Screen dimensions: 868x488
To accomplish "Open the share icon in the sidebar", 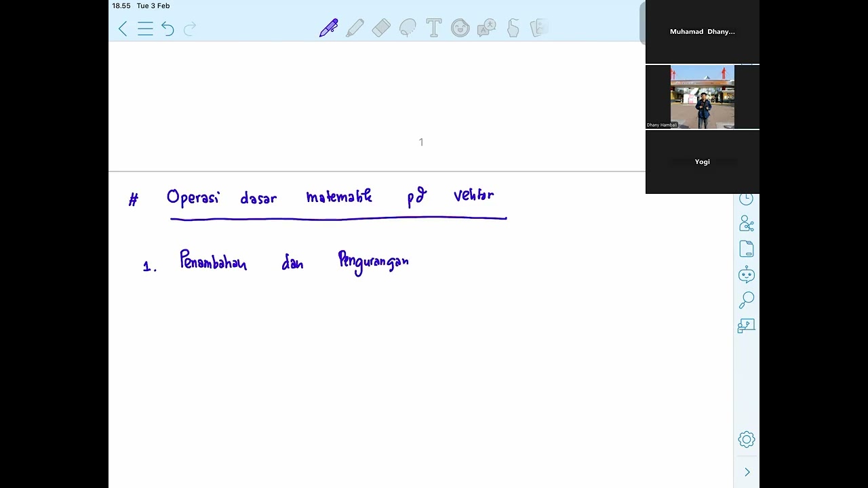I will pos(747,224).
